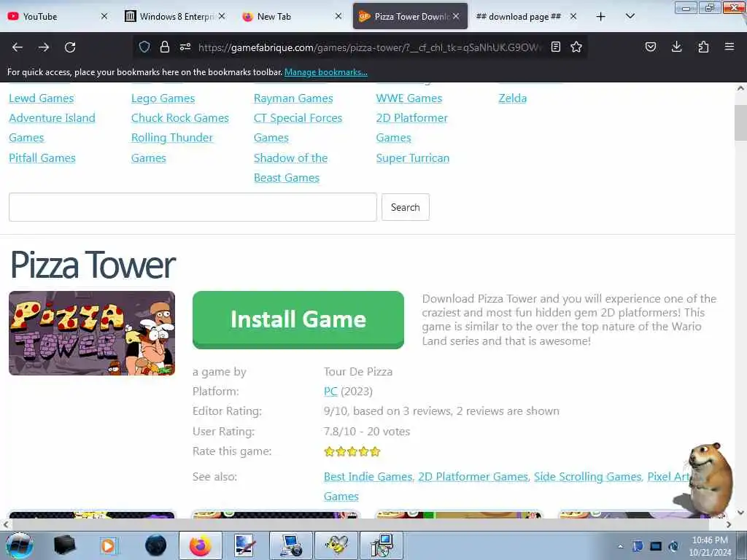This screenshot has width=747, height=560.
Task: Show hidden system tray icons
Action: [620, 546]
